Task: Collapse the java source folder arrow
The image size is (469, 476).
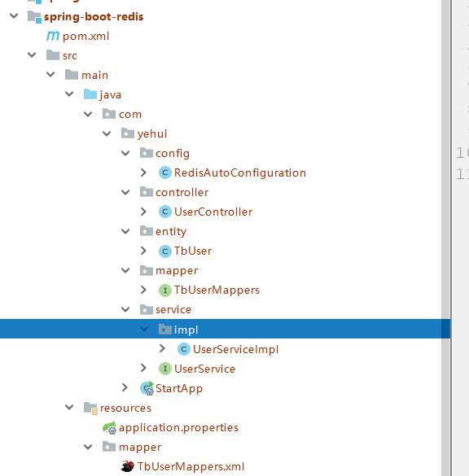Action: pos(69,94)
